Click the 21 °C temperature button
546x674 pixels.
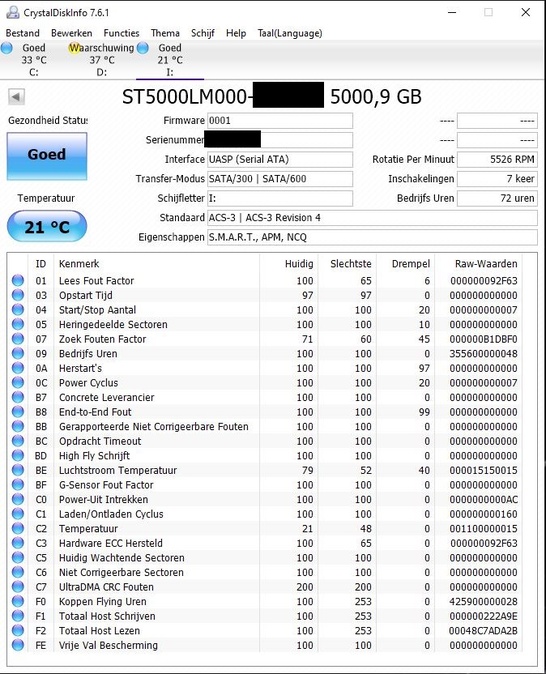pyautogui.click(x=47, y=226)
